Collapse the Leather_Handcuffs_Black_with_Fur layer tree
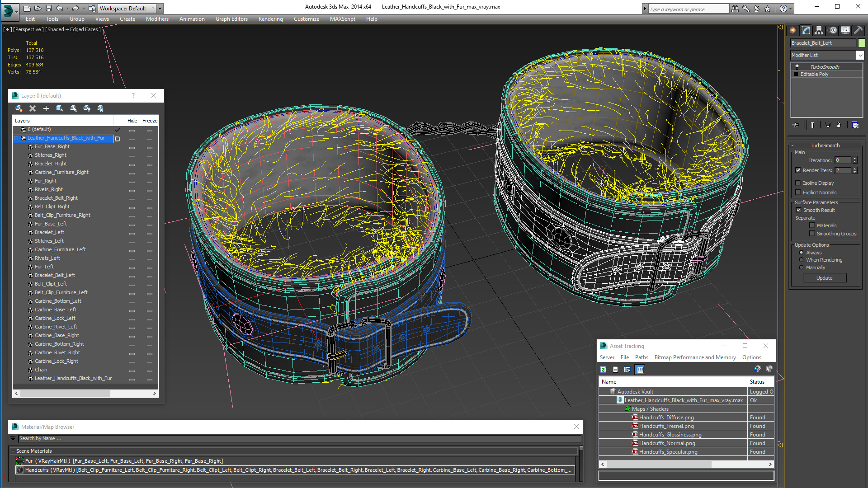Viewport: 868px width, 488px height. (16, 138)
